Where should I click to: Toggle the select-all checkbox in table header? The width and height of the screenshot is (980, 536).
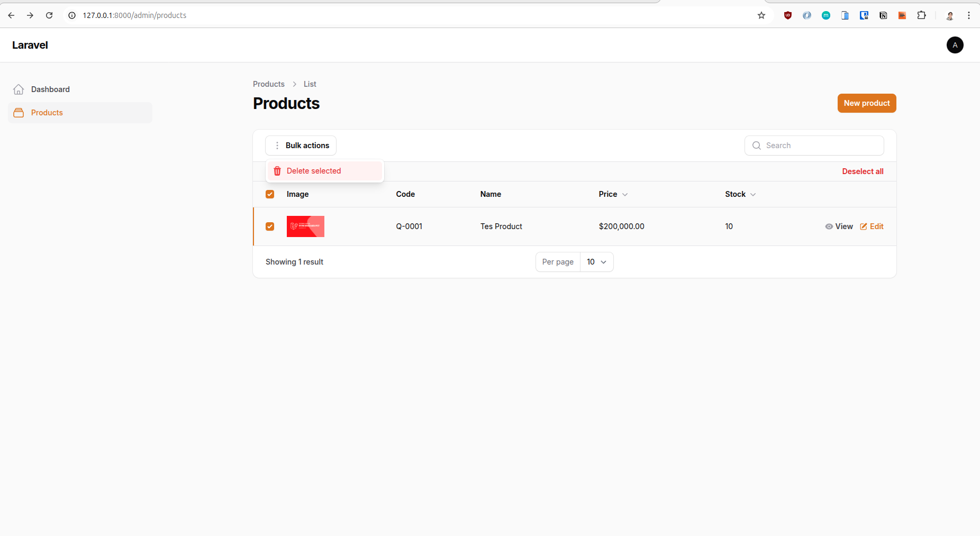270,194
